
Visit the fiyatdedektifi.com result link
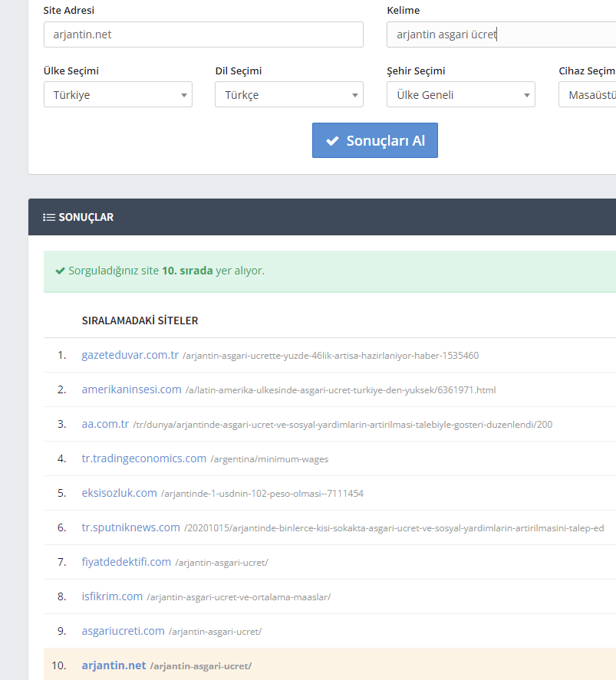[127, 562]
